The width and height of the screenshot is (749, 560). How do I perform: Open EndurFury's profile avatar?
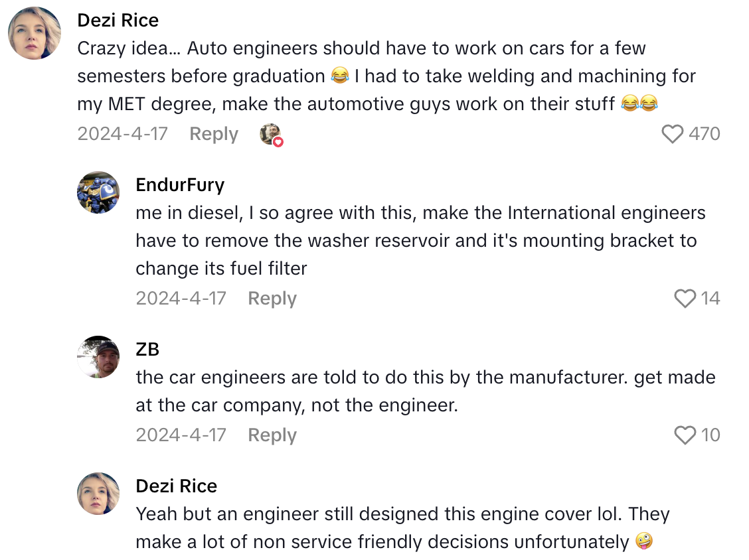[x=98, y=192]
